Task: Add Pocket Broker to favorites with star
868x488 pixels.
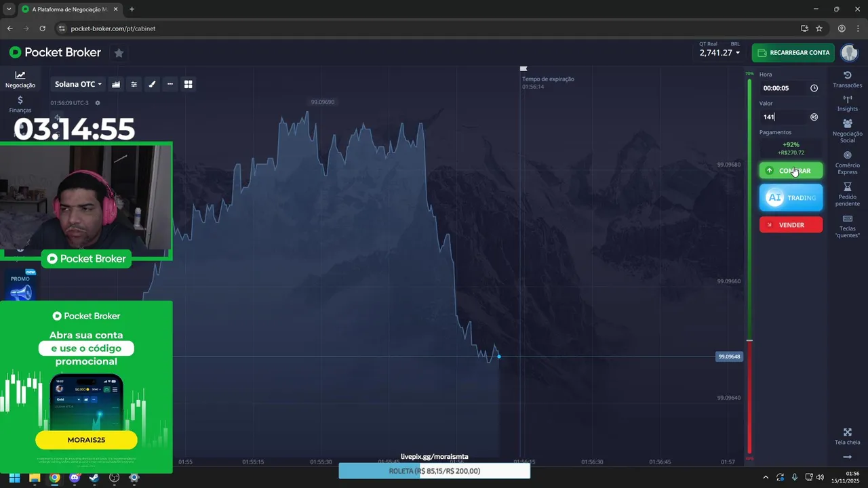Action: tap(119, 53)
